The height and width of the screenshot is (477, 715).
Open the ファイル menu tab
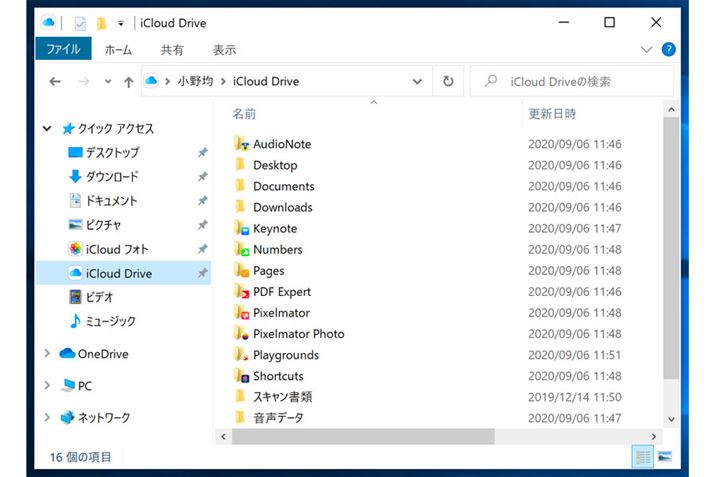(63, 49)
